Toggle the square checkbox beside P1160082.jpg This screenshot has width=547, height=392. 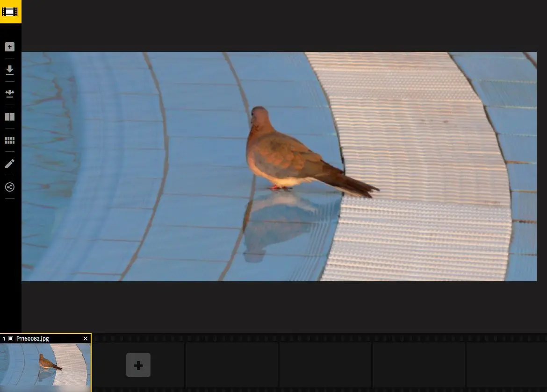pyautogui.click(x=11, y=339)
